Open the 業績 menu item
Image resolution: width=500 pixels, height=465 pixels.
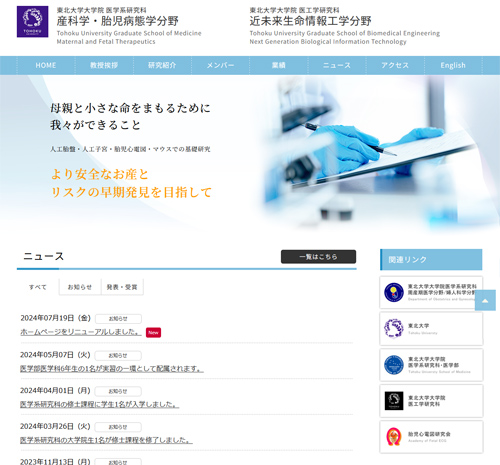[278, 65]
